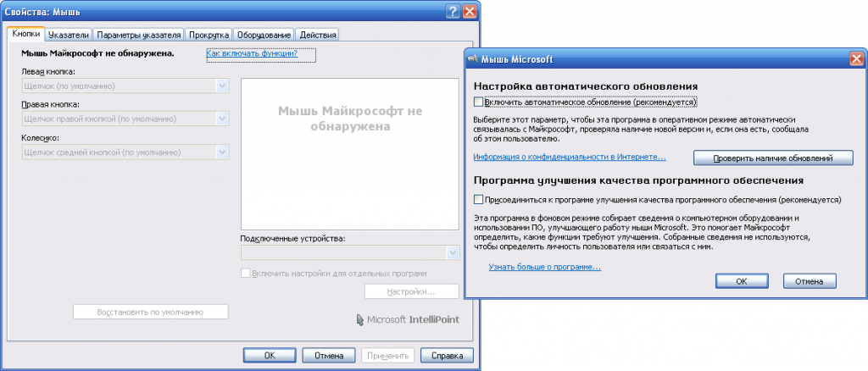Click the Программа улучшения качества программного обеспечения heading
Screen dimensions: 868x371
click(639, 180)
